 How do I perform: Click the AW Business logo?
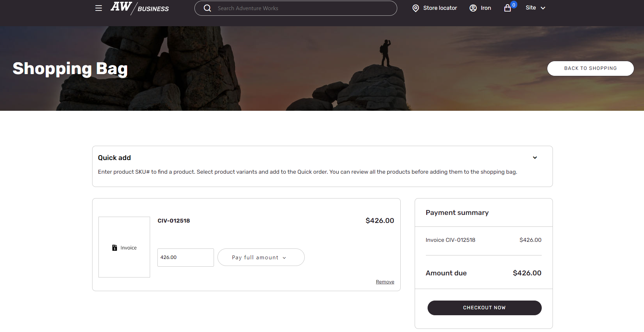pyautogui.click(x=140, y=8)
